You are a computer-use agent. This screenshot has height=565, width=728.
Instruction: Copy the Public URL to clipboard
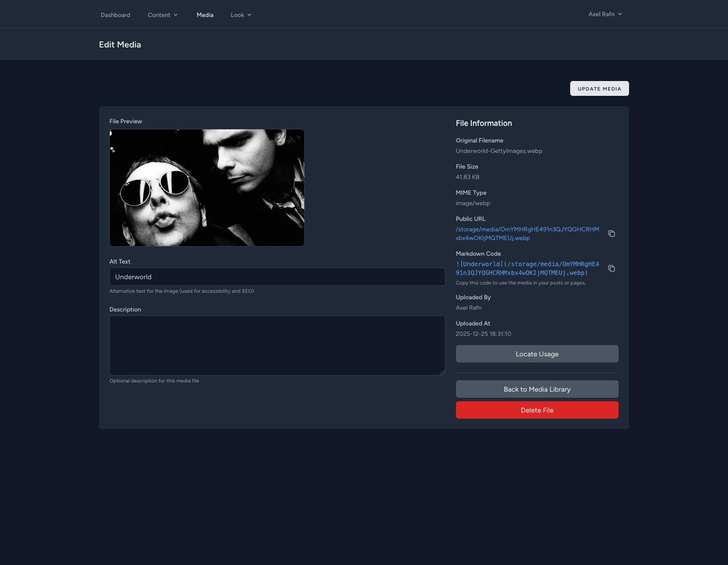coord(612,233)
